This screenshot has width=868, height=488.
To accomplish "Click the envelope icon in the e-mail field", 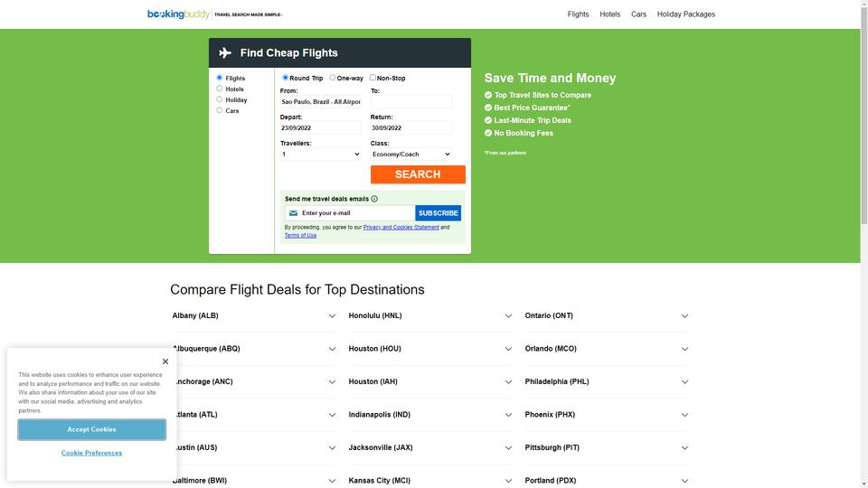I will point(293,213).
